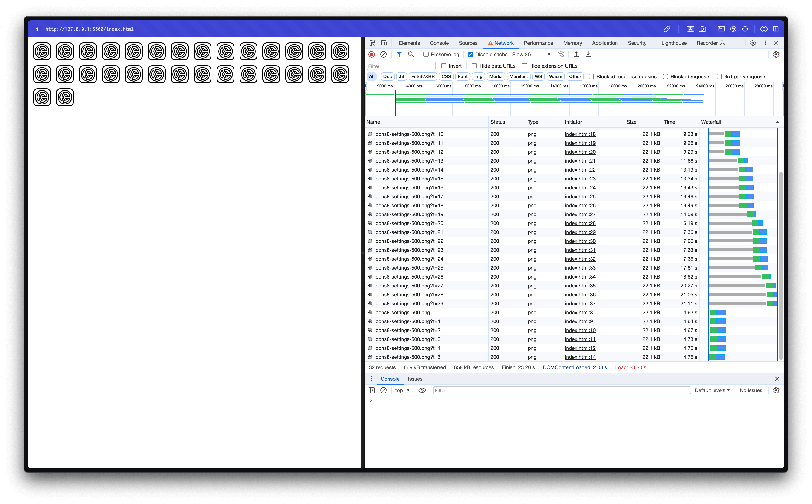Open the network conditions wifi icon

point(561,54)
